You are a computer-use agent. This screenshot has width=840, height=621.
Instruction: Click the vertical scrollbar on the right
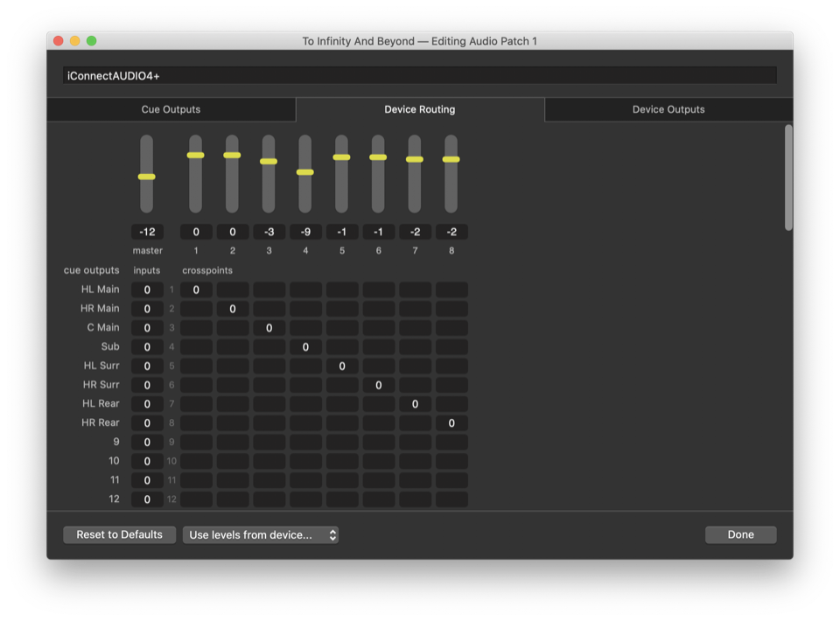pyautogui.click(x=788, y=178)
